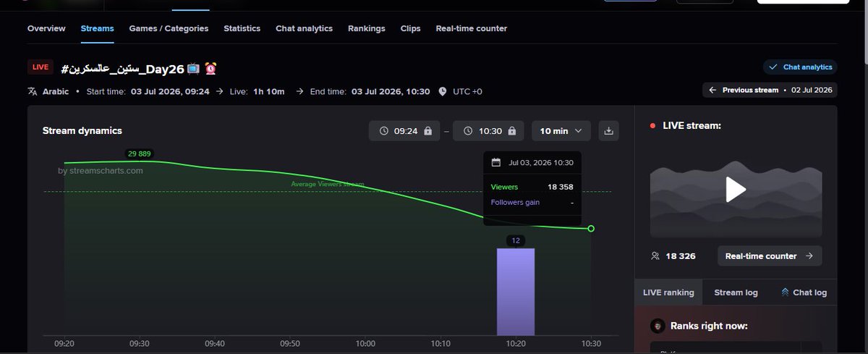Screen dimensions: 868x354
Task: Click the Stream dynamics heading
Action: [82, 131]
